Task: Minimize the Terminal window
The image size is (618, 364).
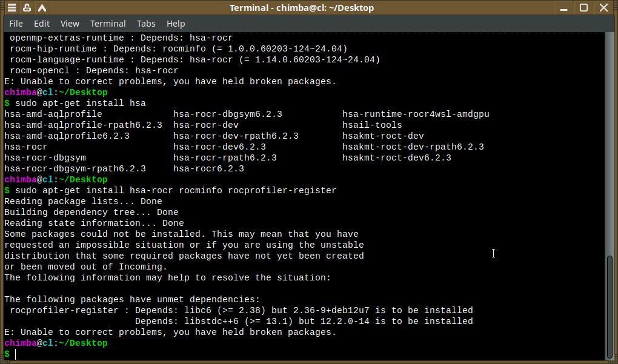Action: [565, 8]
